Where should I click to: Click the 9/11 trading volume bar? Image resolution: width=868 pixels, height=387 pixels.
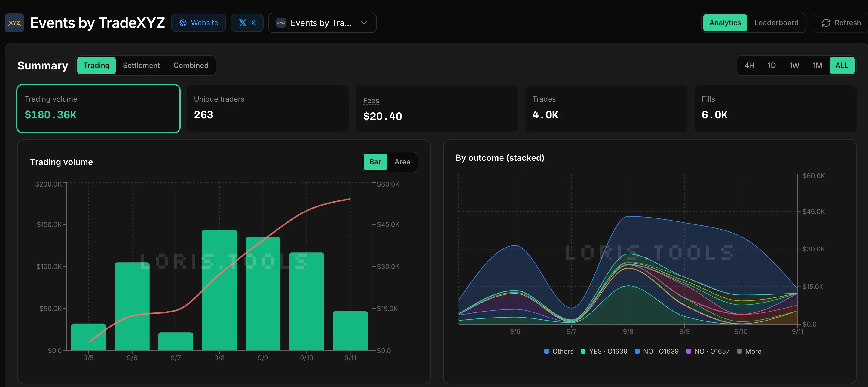(350, 331)
